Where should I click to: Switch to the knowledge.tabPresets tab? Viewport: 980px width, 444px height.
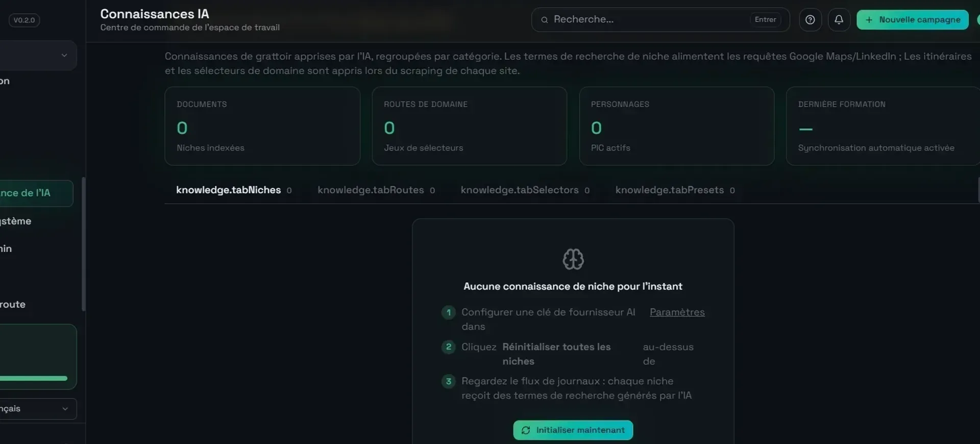pyautogui.click(x=675, y=190)
